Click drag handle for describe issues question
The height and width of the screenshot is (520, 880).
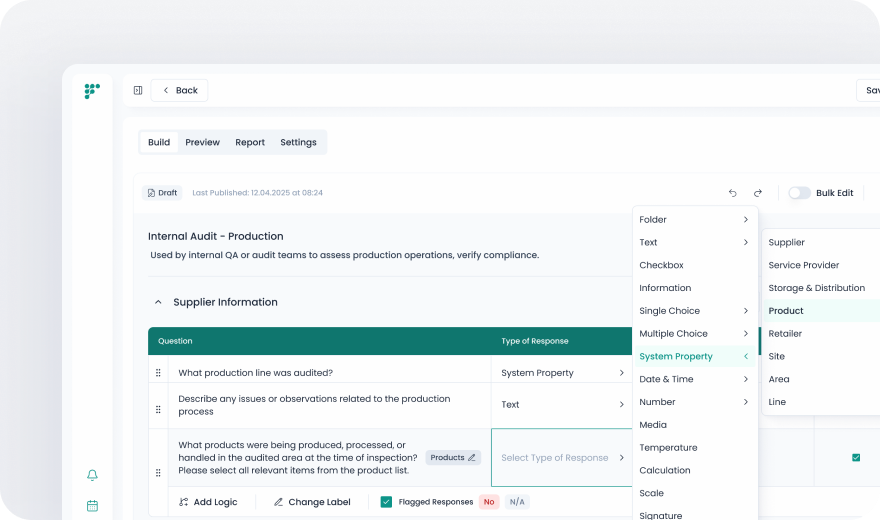click(158, 409)
